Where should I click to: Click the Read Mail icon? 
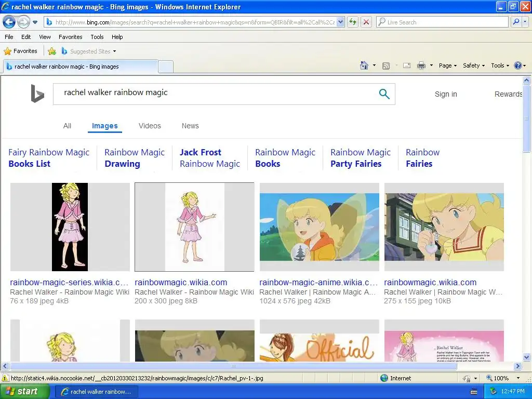[406, 66]
